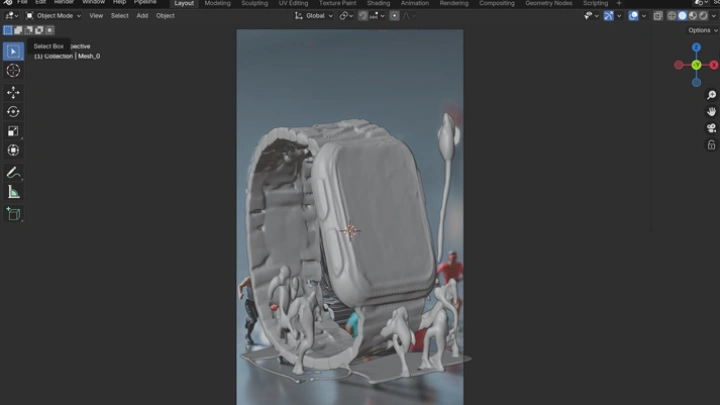720x405 pixels.
Task: Set selection mode to Subtract
Action: click(28, 30)
